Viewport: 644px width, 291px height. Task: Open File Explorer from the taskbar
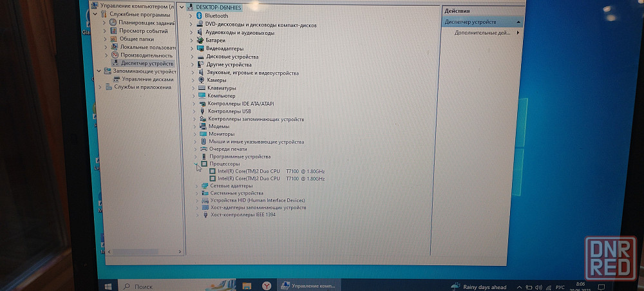click(x=247, y=286)
